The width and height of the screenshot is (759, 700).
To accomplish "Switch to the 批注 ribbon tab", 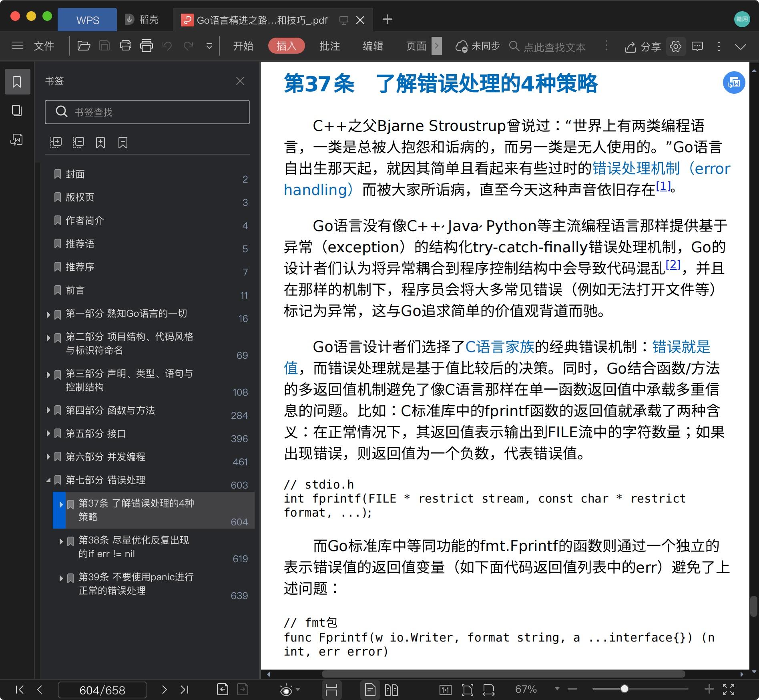I will coord(329,46).
